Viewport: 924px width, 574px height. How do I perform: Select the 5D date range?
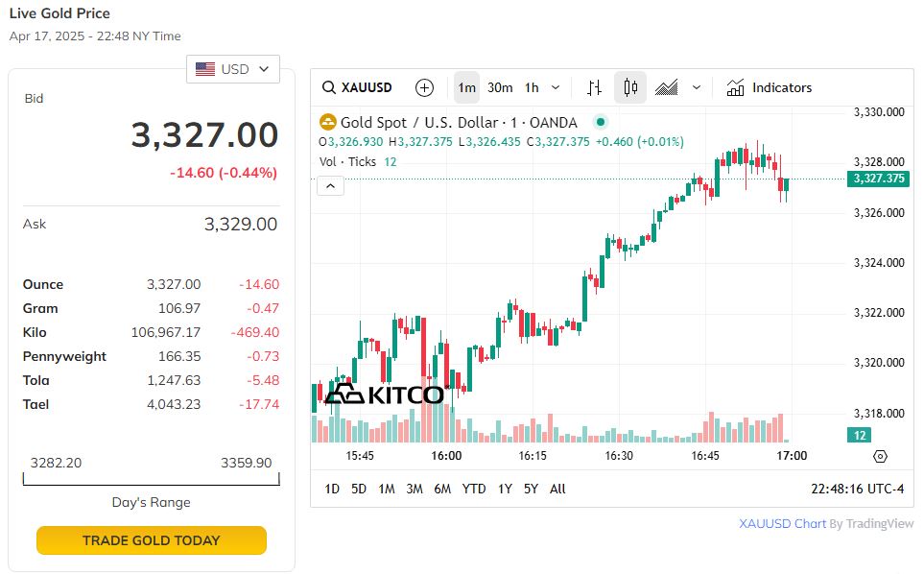[x=359, y=489]
